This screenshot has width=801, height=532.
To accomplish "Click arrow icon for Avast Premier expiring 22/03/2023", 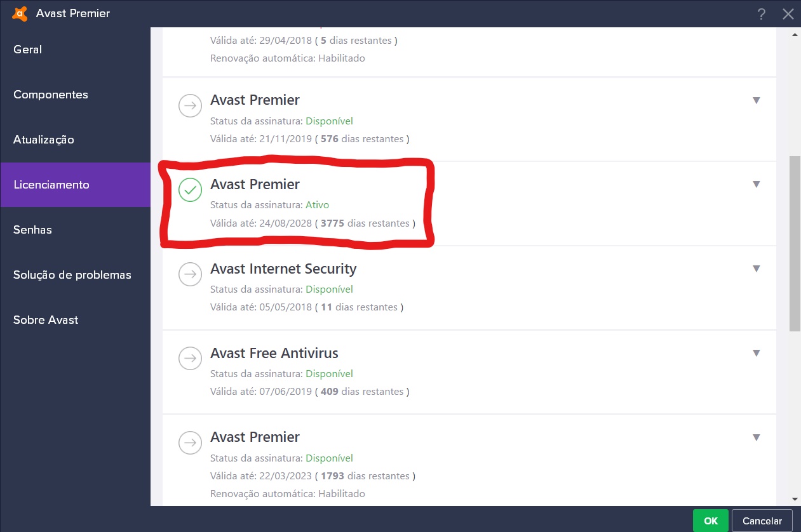I will 189,443.
